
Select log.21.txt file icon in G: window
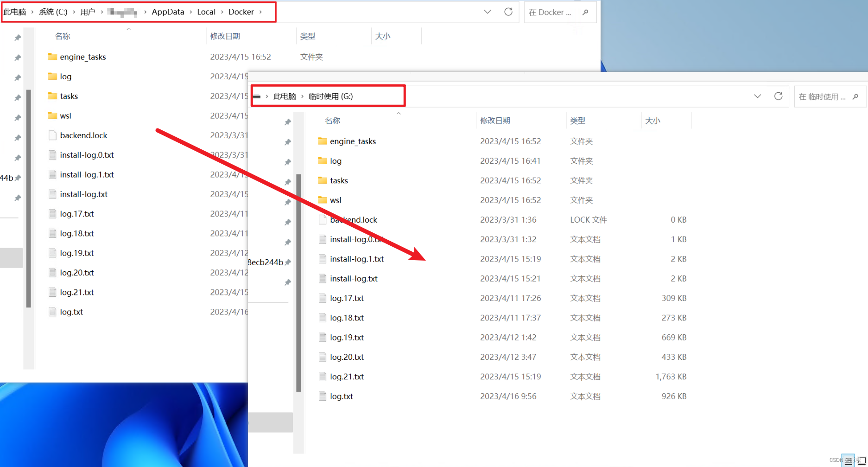[x=323, y=377]
